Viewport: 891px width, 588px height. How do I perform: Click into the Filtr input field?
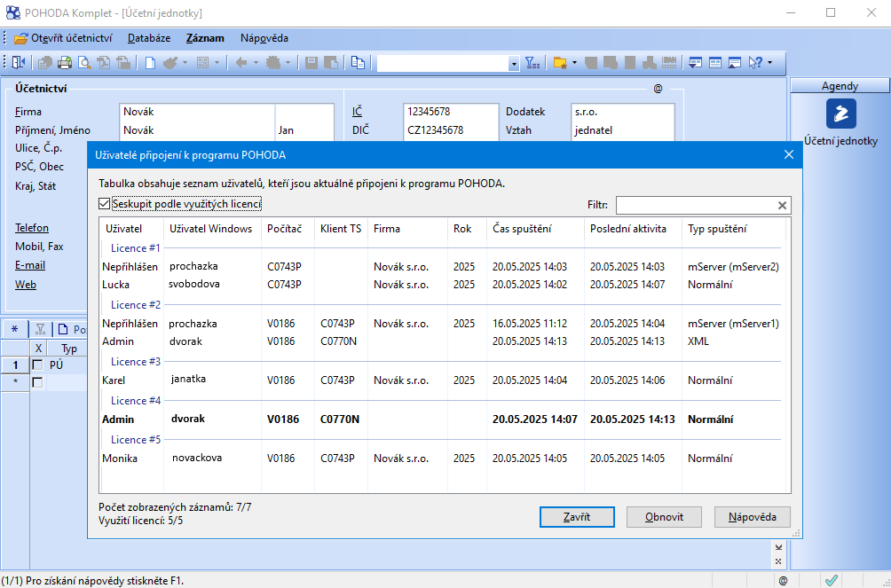point(696,205)
